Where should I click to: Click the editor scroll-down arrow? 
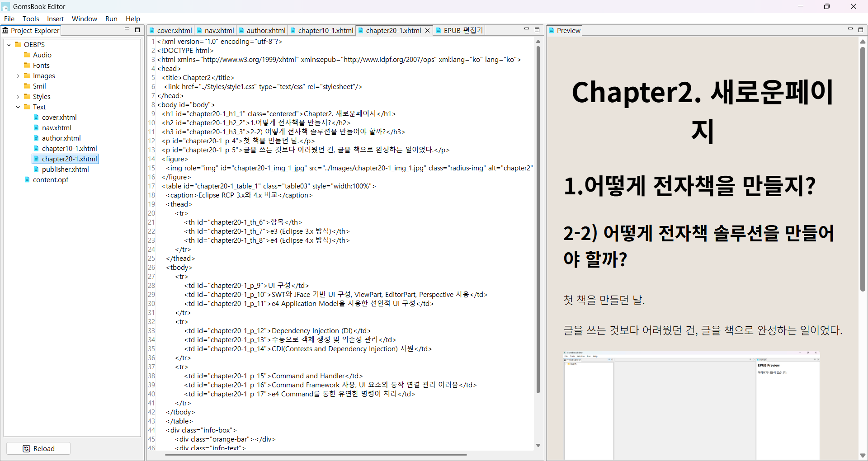pos(538,446)
